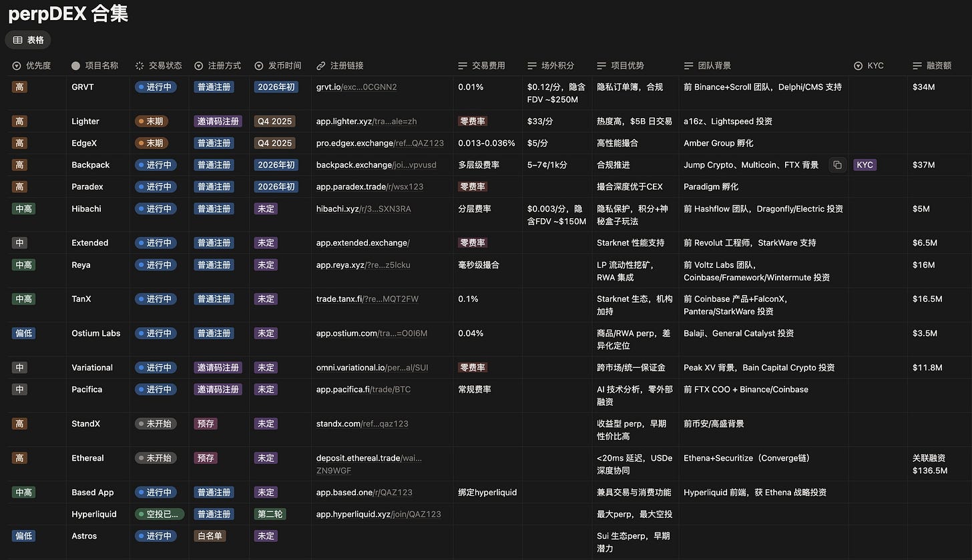Open the app.extended.exchange link
This screenshot has width=972, height=560.
pyautogui.click(x=363, y=243)
